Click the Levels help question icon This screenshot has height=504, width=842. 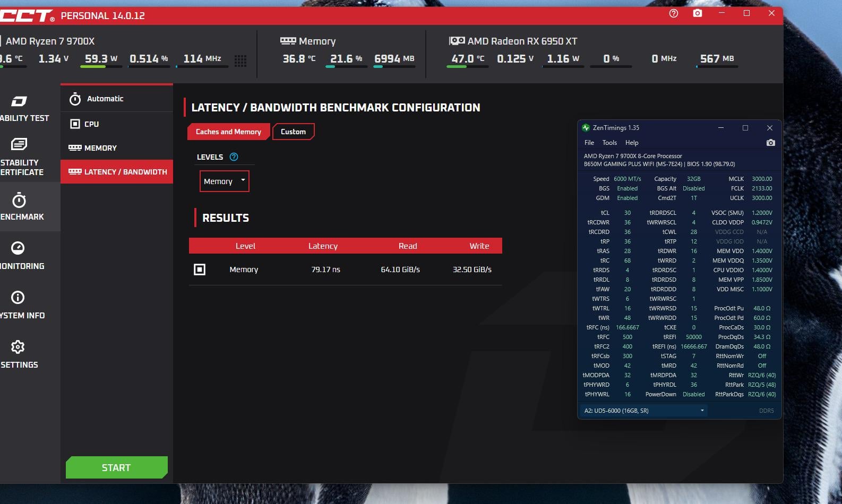point(234,157)
